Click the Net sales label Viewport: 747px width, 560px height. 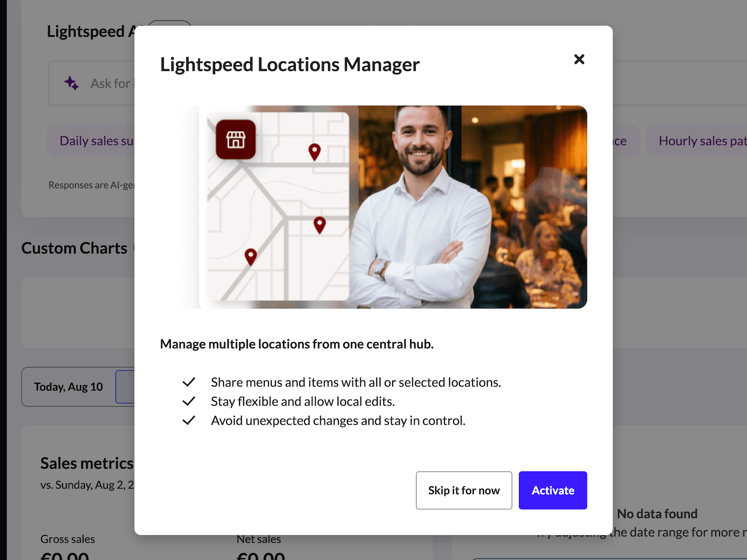pos(259,540)
